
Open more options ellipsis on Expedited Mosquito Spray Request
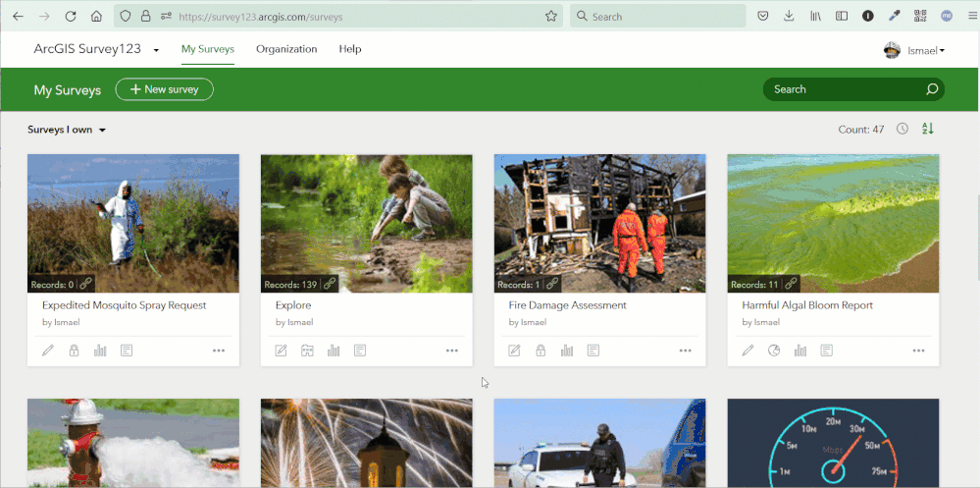point(219,351)
